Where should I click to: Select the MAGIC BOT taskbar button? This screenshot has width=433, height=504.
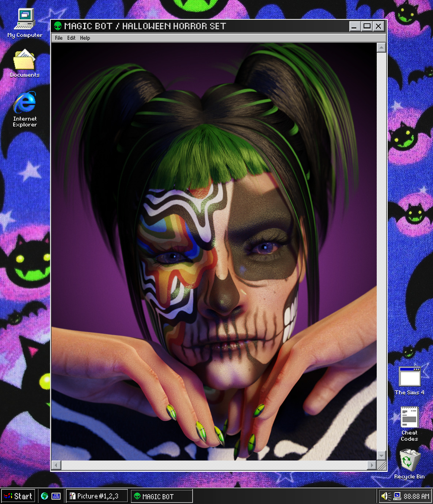coord(162,496)
